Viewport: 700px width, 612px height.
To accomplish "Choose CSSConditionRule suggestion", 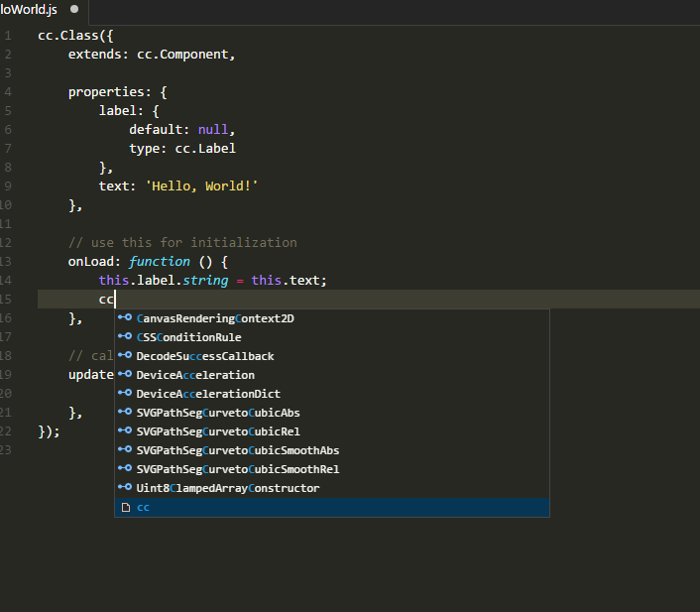I will click(332, 337).
